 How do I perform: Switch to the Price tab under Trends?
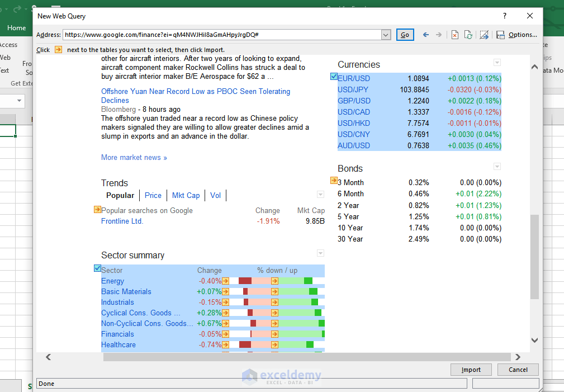(x=153, y=195)
